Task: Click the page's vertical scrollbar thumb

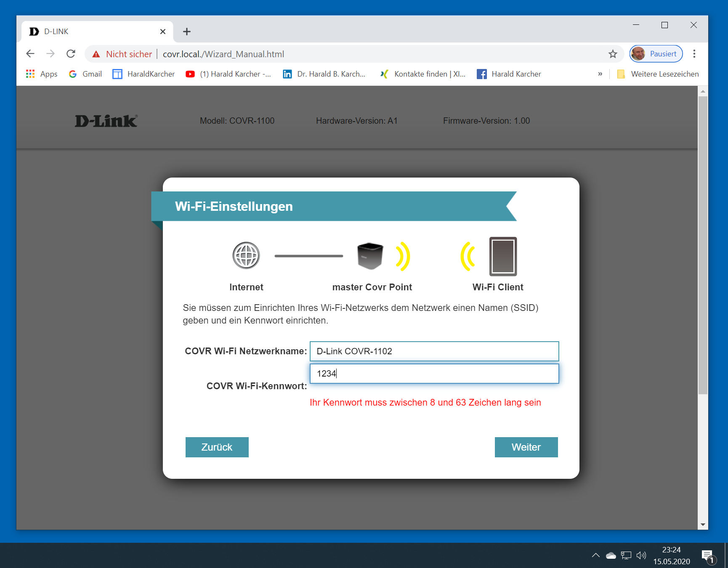Action: tap(703, 245)
